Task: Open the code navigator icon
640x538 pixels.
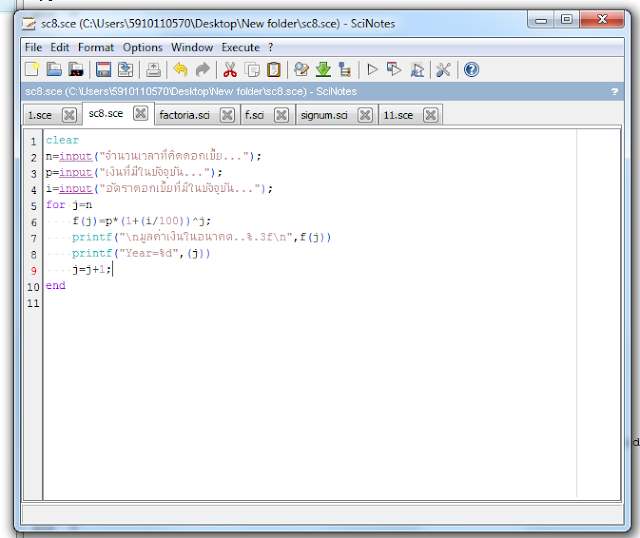Action: tap(345, 69)
